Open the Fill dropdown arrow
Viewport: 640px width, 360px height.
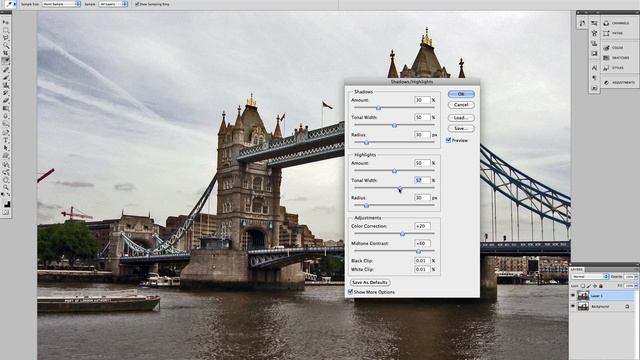pyautogui.click(x=636, y=286)
